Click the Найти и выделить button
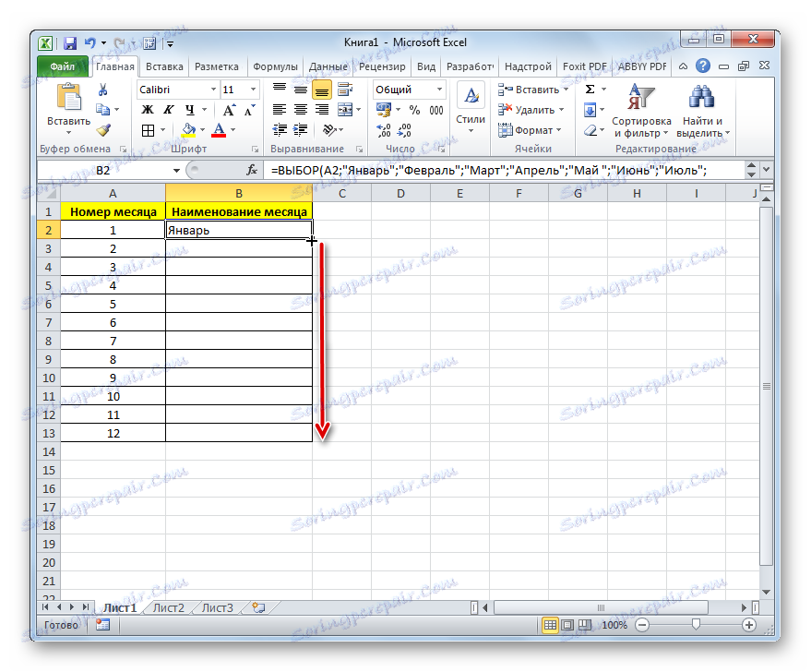811x672 pixels. tap(702, 111)
